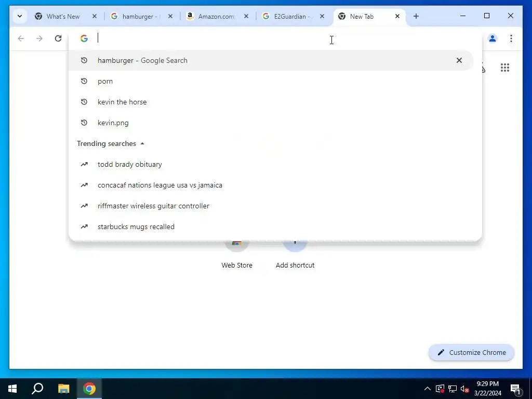Open the Google apps grid
The height and width of the screenshot is (399, 532).
[x=505, y=68]
